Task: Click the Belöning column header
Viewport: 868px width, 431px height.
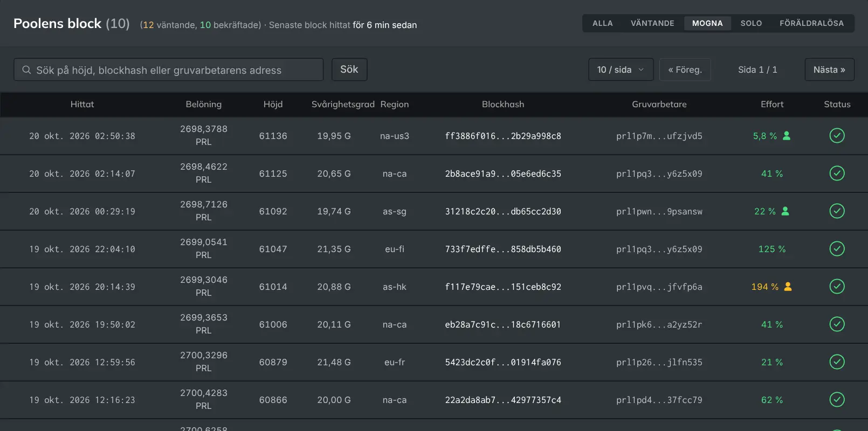Action: 204,104
